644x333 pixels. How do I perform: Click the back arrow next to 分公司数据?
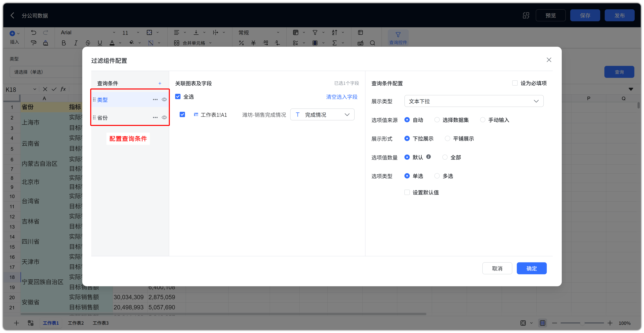[x=12, y=15]
